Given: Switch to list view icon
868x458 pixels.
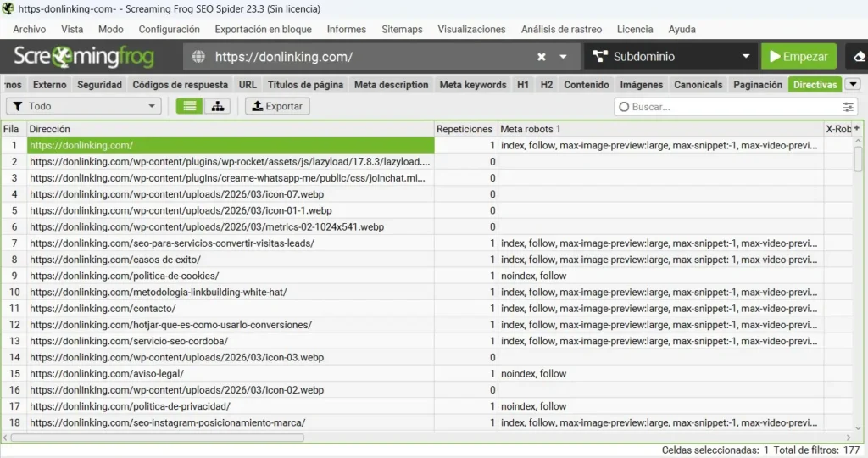Looking at the screenshot, I should [189, 106].
